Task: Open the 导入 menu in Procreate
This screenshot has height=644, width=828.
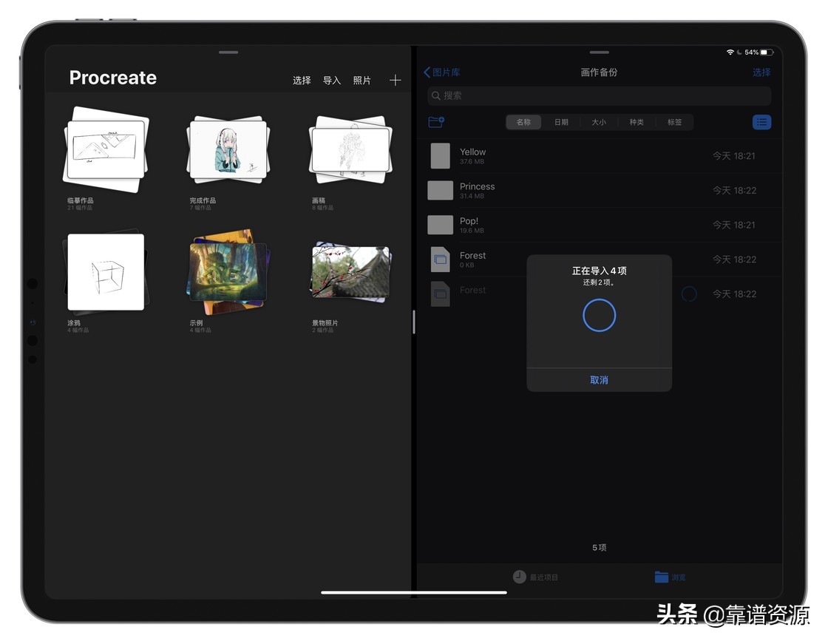Action: tap(331, 81)
